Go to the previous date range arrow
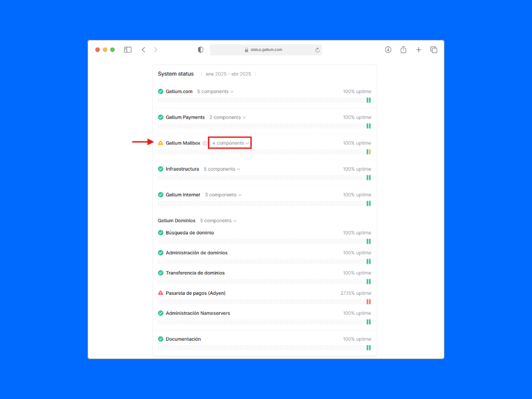Image resolution: width=532 pixels, height=399 pixels. [x=202, y=74]
